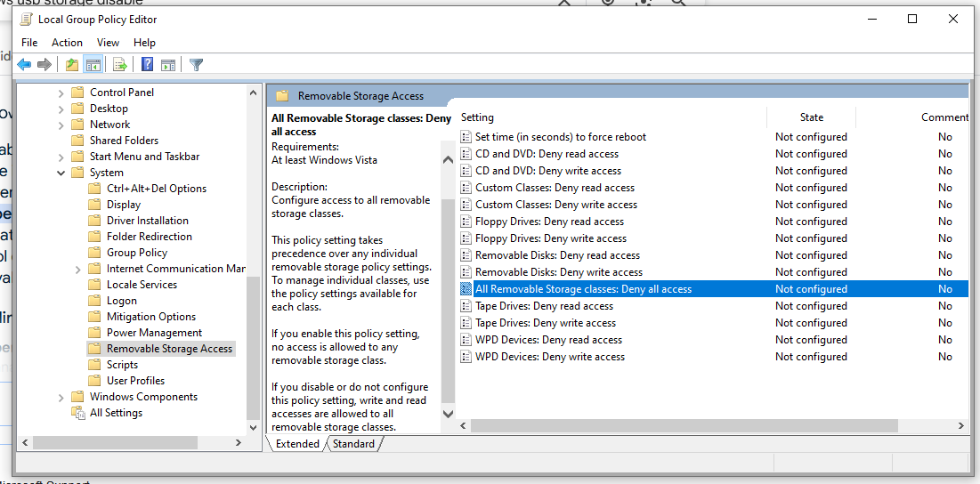
Task: Click the Export List toolbar icon
Action: 120,64
